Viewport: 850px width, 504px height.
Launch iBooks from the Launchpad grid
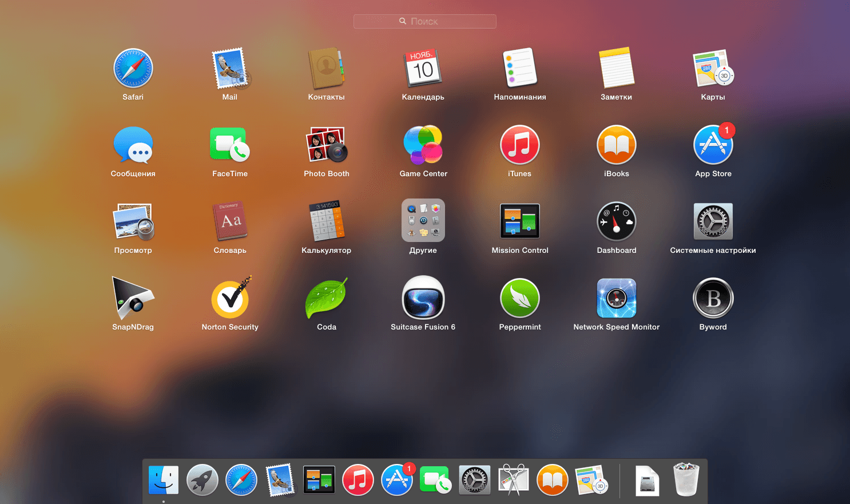[x=617, y=145]
